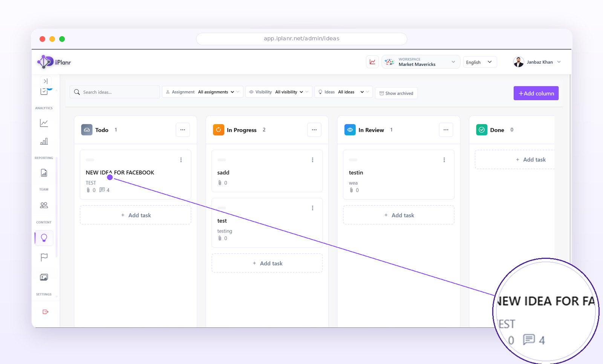Open options menu on sadd card
The height and width of the screenshot is (364, 603).
tap(312, 160)
